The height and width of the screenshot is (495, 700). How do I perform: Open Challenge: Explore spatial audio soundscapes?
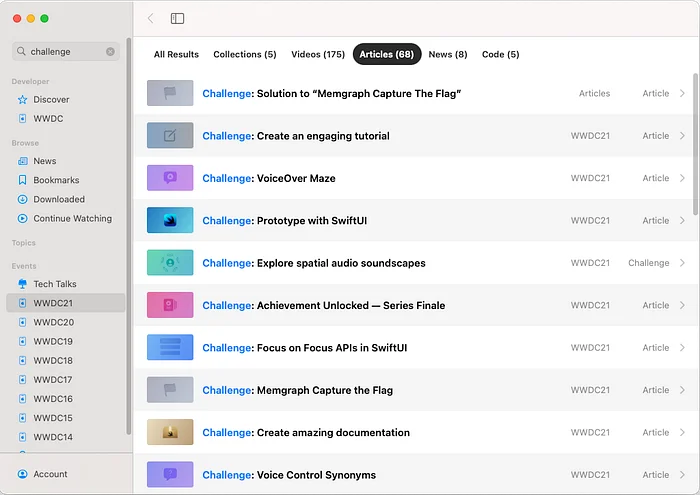[313, 263]
